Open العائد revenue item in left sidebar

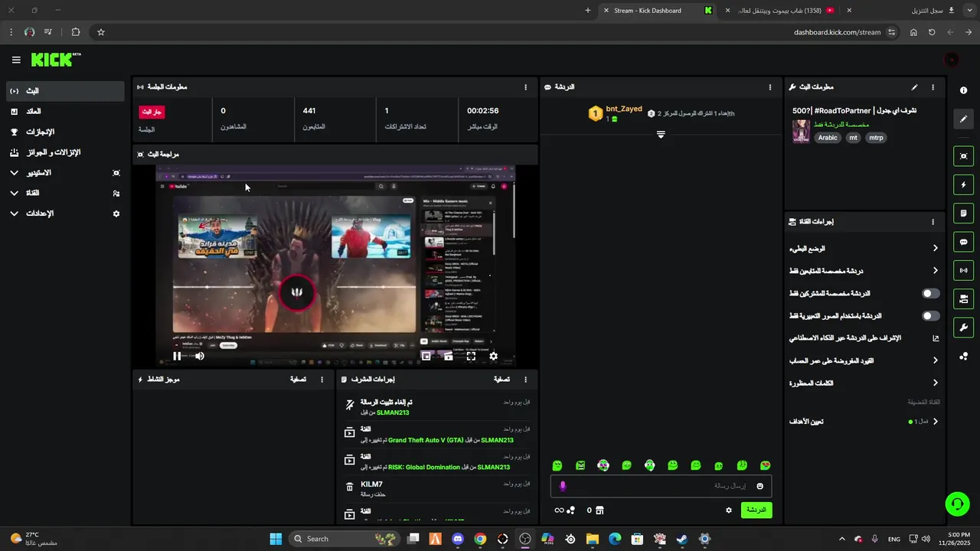point(64,112)
